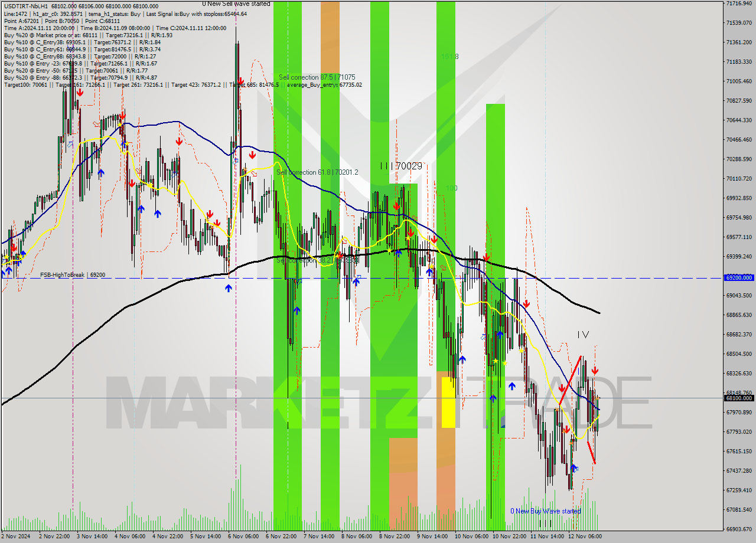Select the '0 New Sell wave started' label
The height and width of the screenshot is (543, 756).
pos(236,4)
